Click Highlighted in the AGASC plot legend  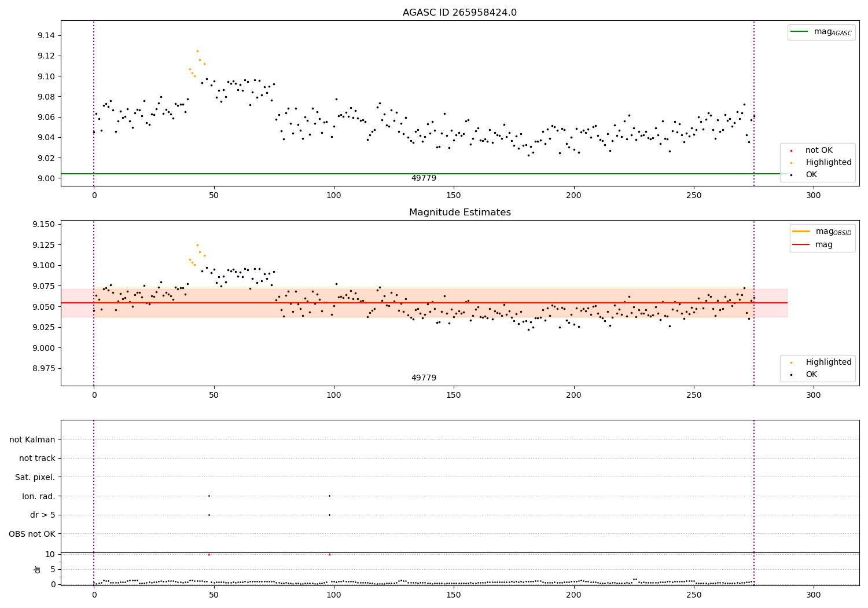click(x=821, y=163)
